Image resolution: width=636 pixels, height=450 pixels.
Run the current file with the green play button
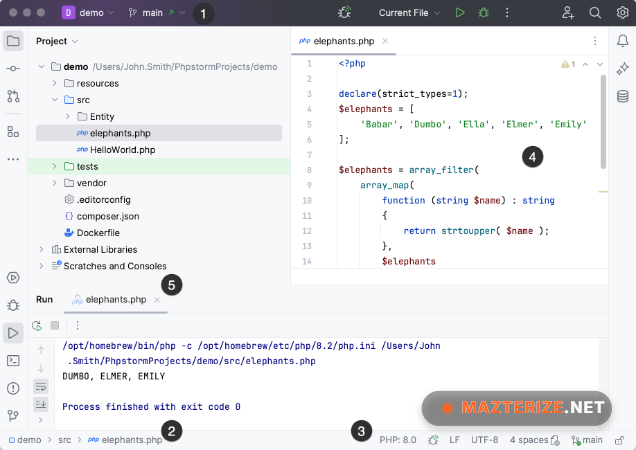[x=460, y=13]
